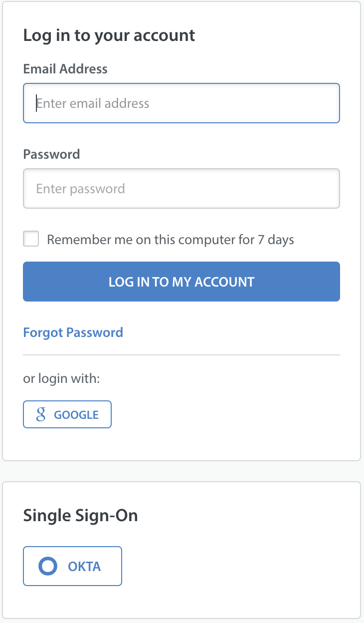Open the Forgot Password link
This screenshot has width=364, height=623.
click(x=73, y=332)
